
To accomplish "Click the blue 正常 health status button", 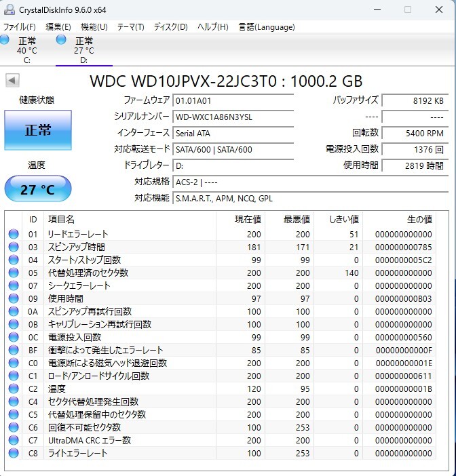I will (x=38, y=130).
